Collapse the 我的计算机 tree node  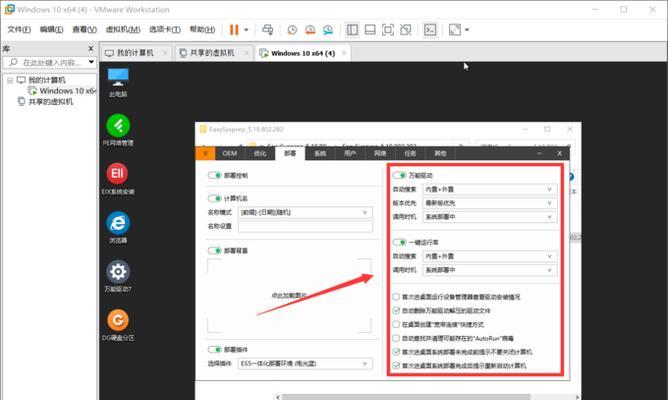click(10, 80)
